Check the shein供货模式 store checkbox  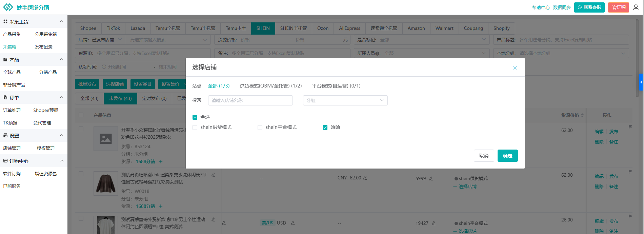(195, 128)
